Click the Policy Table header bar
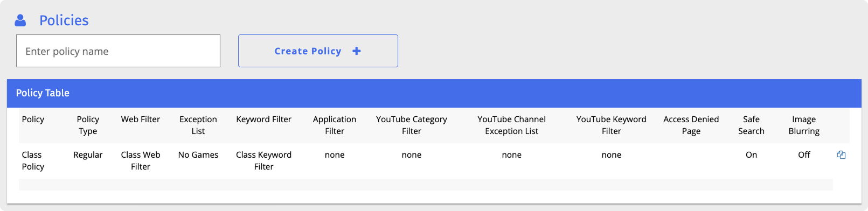The image size is (868, 211). (x=434, y=93)
